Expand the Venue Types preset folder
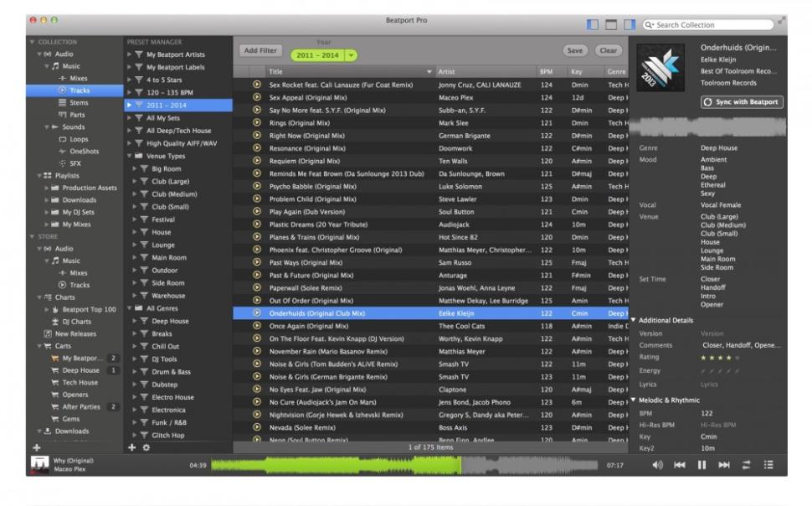Screen dimensions: 812x506 [x=129, y=156]
